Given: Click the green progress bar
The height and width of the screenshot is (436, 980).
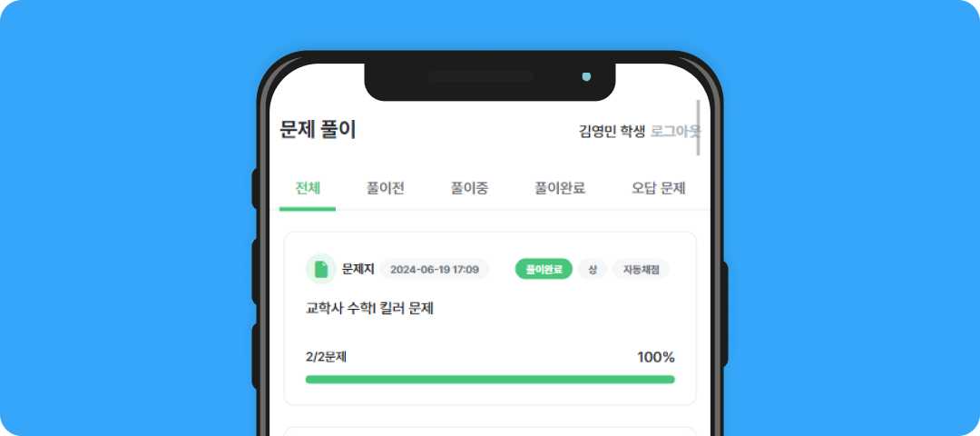Looking at the screenshot, I should click(x=490, y=379).
